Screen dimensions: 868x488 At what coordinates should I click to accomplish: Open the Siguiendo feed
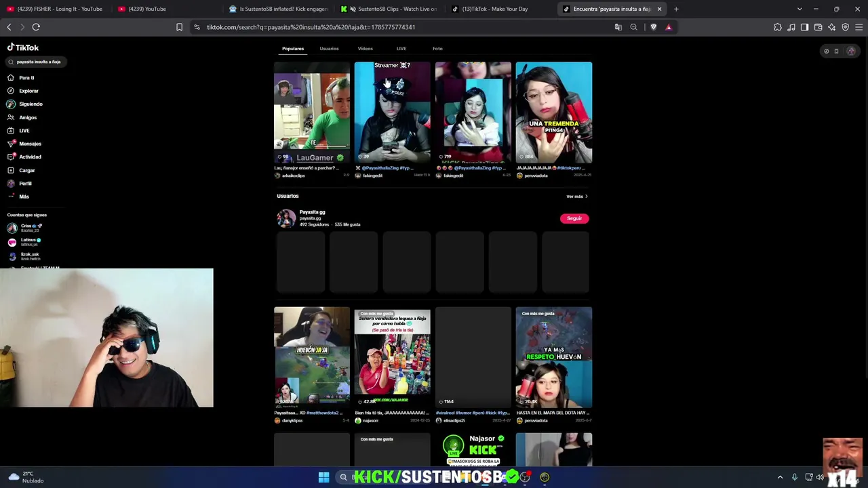pos(24,104)
